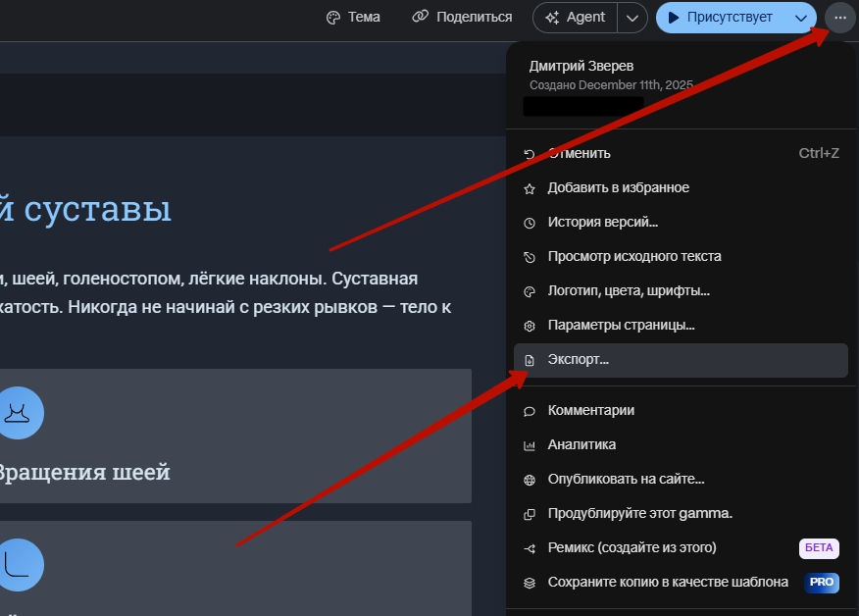The height and width of the screenshot is (616, 859).
Task: Select Логотип, цвета, шрифты menu entry
Action: pos(628,291)
